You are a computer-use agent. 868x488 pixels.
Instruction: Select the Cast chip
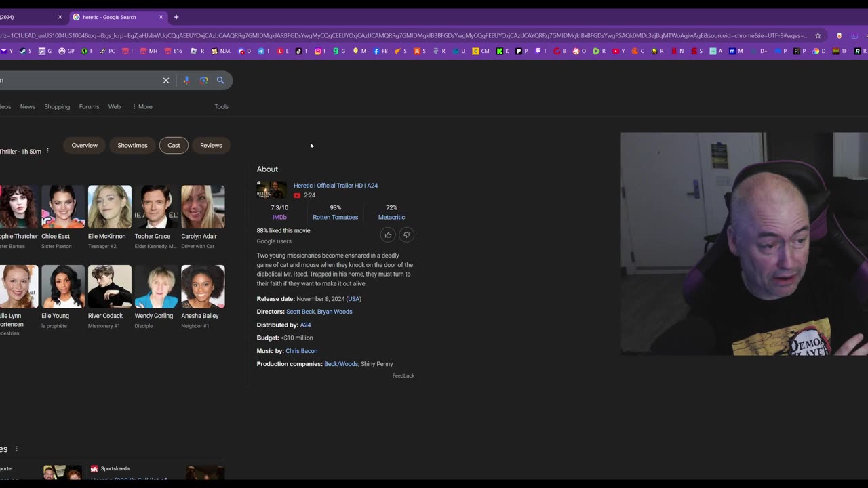tap(174, 145)
